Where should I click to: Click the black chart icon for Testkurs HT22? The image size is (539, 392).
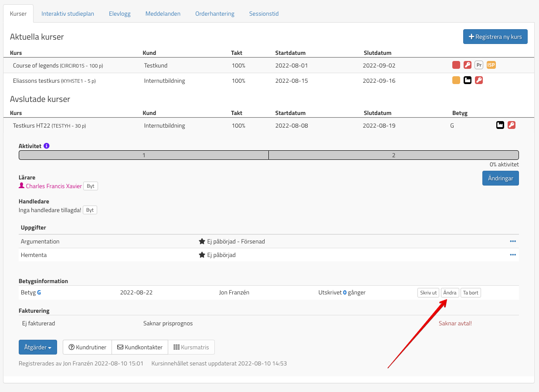pos(500,125)
